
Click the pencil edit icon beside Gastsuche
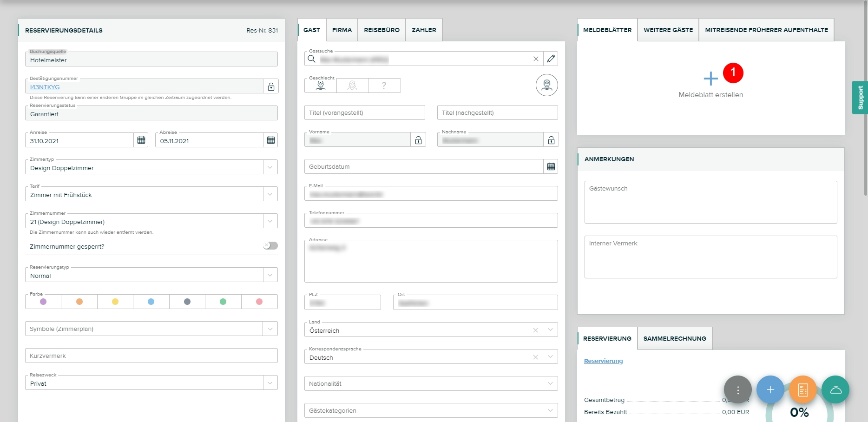[551, 59]
